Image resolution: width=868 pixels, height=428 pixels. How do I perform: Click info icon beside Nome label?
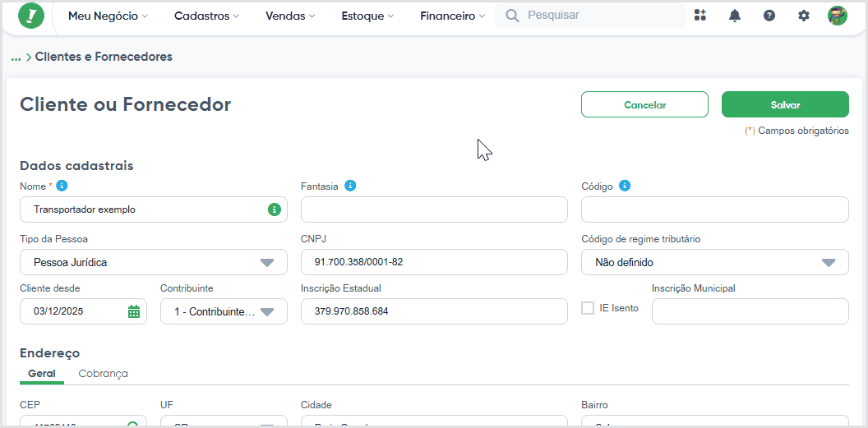[62, 186]
